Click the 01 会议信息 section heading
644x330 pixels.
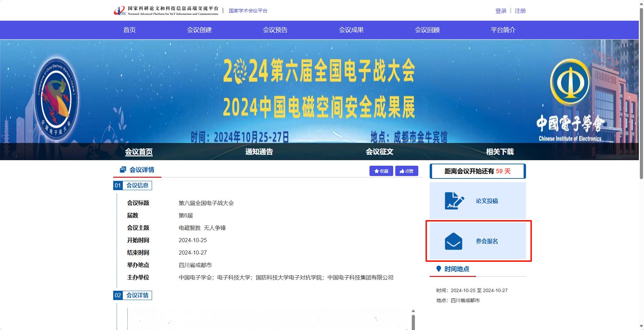coord(132,185)
